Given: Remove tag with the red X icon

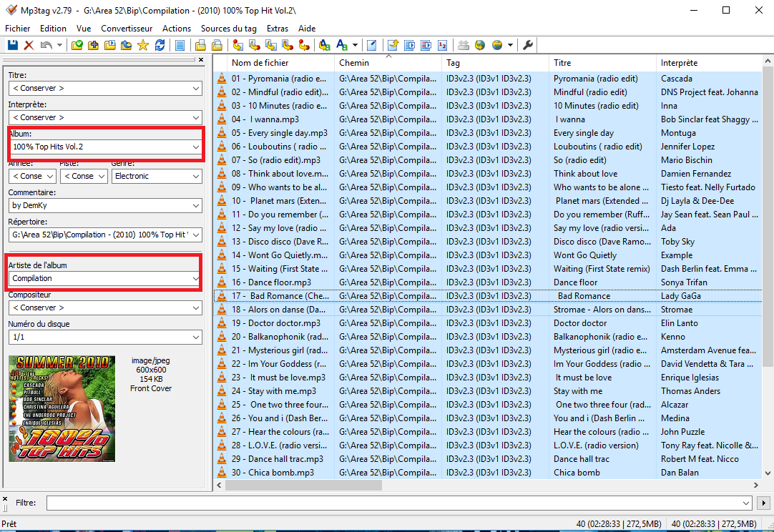Looking at the screenshot, I should pyautogui.click(x=29, y=45).
